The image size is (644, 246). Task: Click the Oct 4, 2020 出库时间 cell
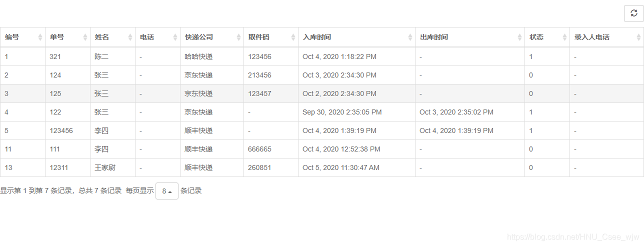456,131
